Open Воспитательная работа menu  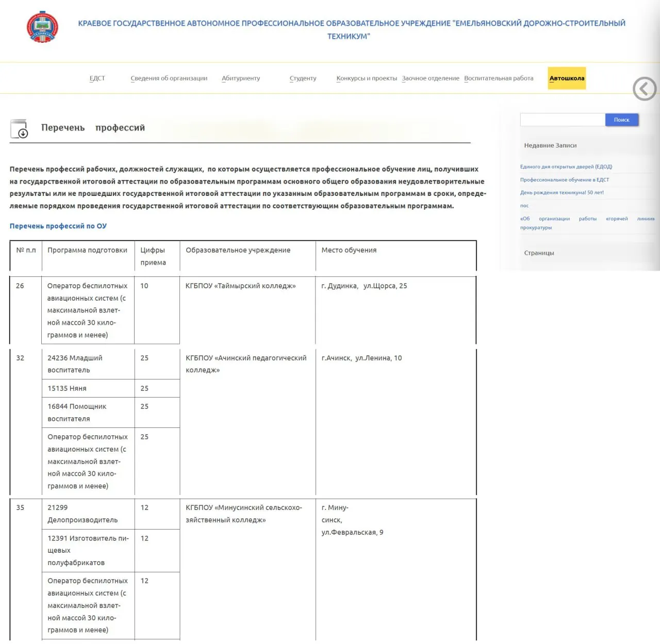click(x=499, y=78)
